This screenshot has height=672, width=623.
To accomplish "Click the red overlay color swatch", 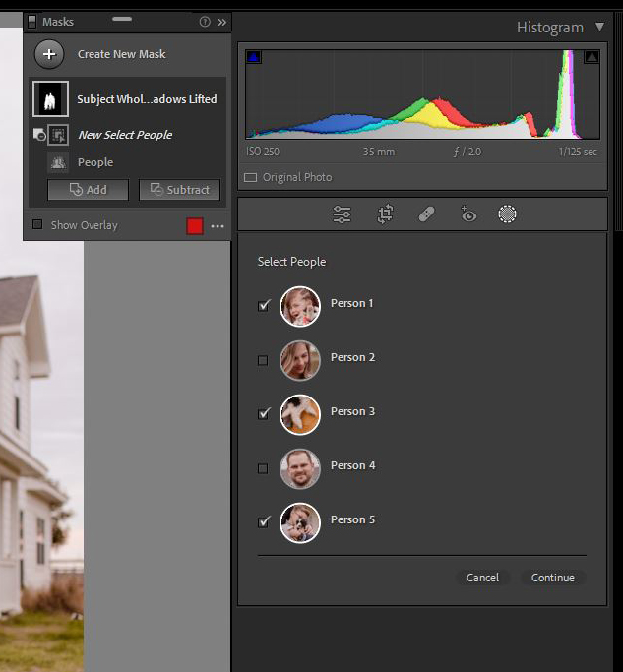I will 195,226.
